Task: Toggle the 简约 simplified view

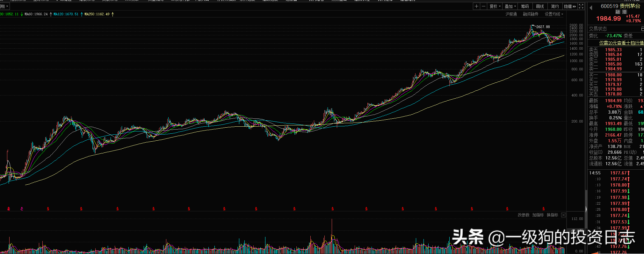Action: (555, 6)
